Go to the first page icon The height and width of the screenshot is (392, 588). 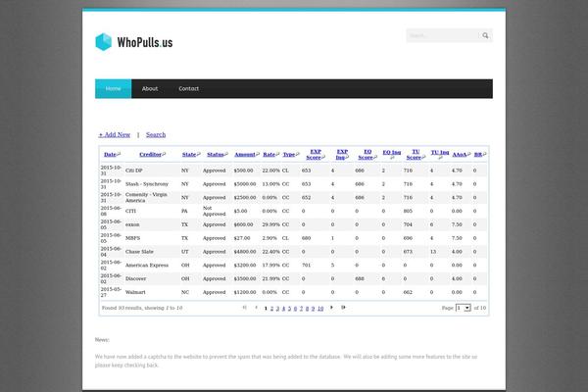pos(244,308)
